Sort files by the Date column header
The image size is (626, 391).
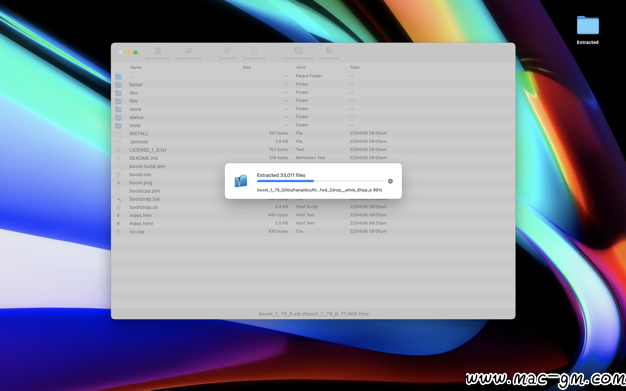(x=355, y=67)
